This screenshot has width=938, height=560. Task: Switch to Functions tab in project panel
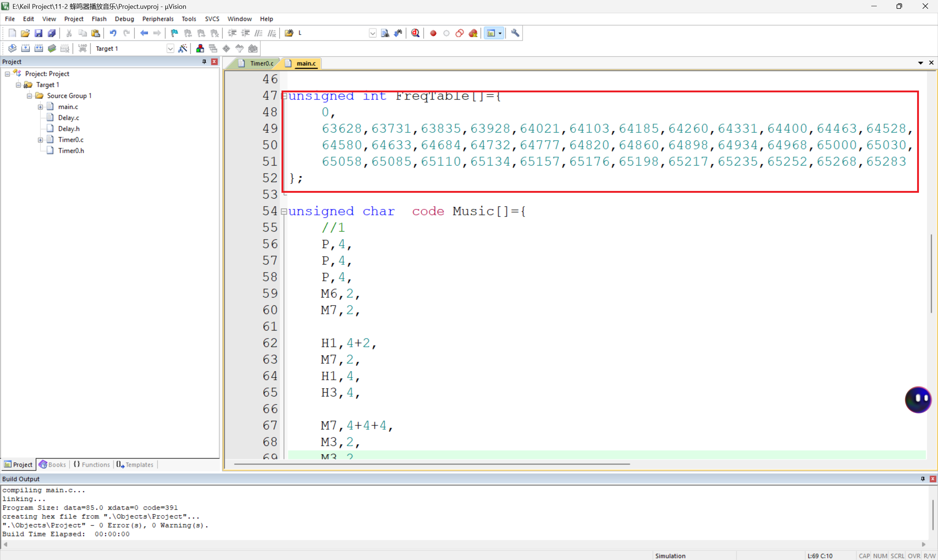[92, 464]
